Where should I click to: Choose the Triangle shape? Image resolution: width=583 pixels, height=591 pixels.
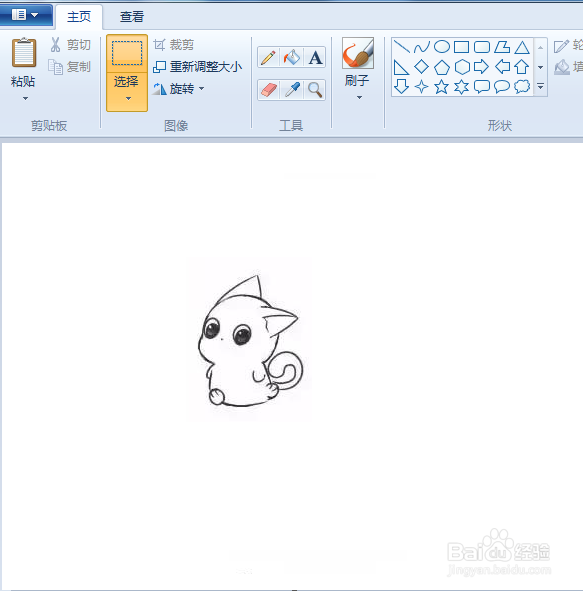click(x=522, y=47)
